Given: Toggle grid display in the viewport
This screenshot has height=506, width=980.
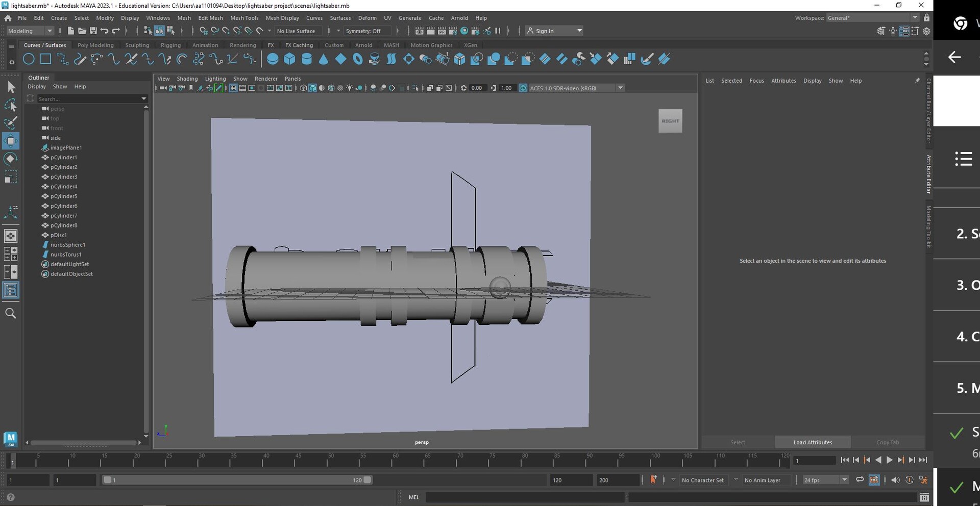Looking at the screenshot, I should (233, 88).
